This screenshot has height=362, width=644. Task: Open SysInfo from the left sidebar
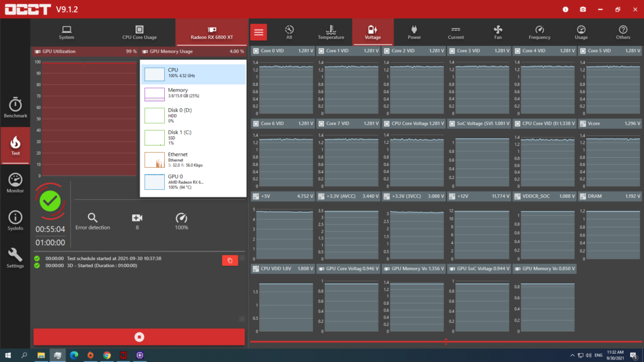15,220
